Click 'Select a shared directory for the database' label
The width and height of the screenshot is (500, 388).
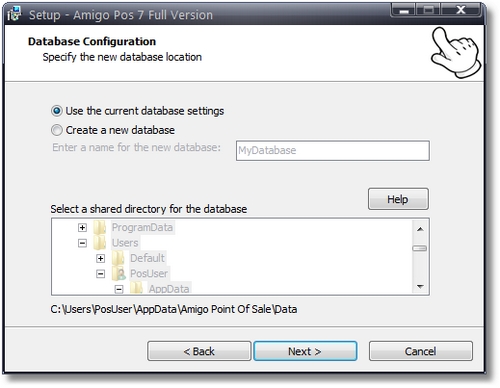[x=149, y=209]
